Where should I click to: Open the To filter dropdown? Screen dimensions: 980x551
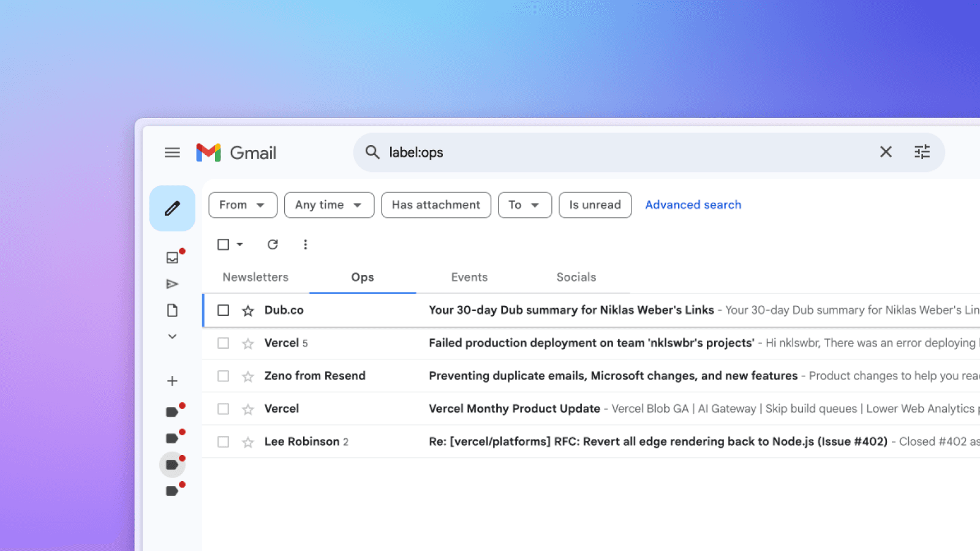525,205
